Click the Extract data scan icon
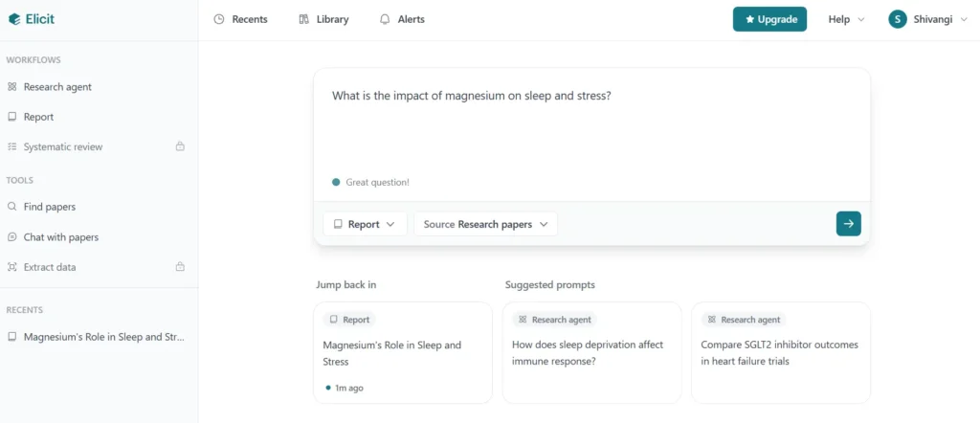980x423 pixels. (11, 267)
